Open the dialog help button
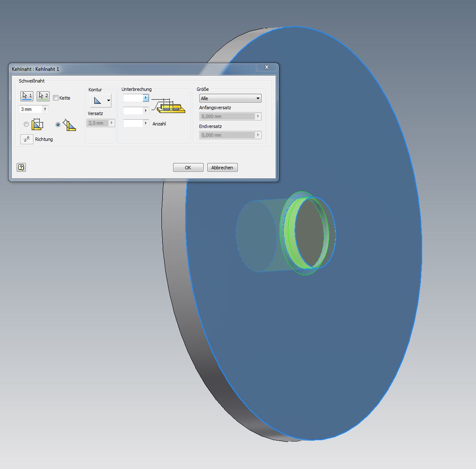 (21, 167)
